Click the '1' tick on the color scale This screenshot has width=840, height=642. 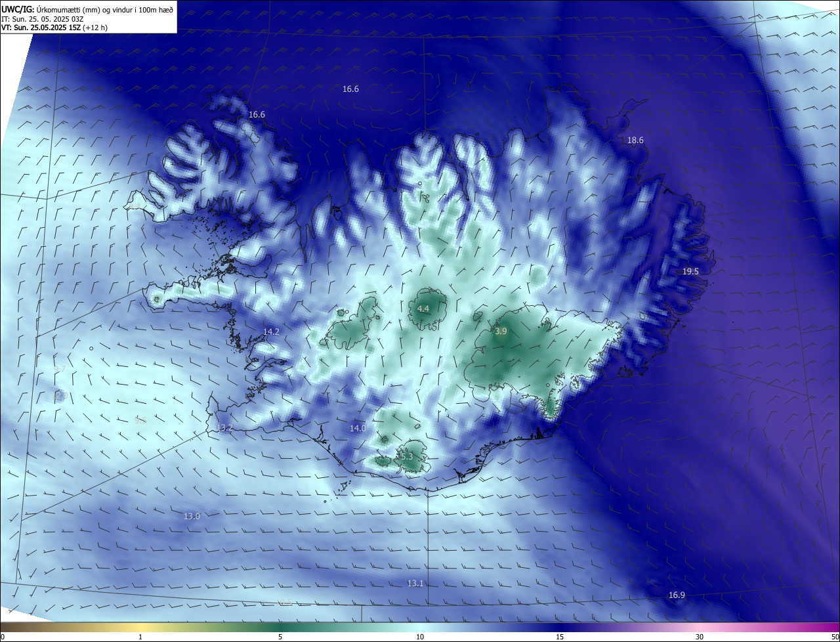[x=140, y=637]
